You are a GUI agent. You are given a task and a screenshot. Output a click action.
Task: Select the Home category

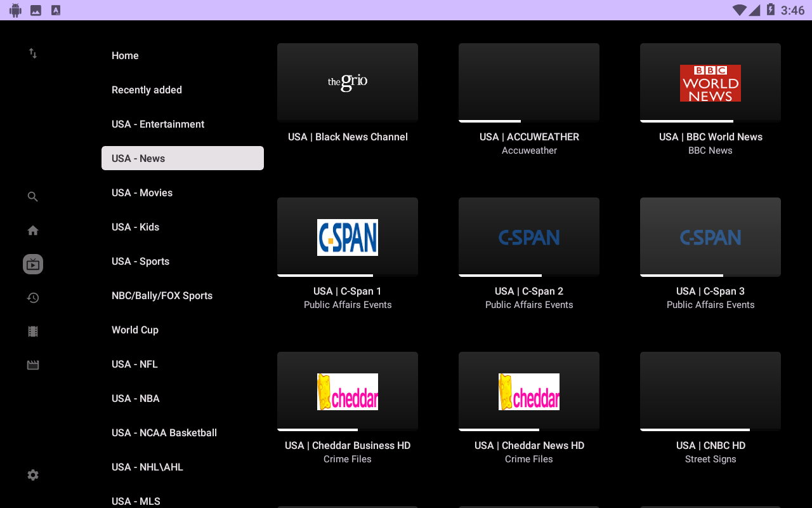(125, 56)
